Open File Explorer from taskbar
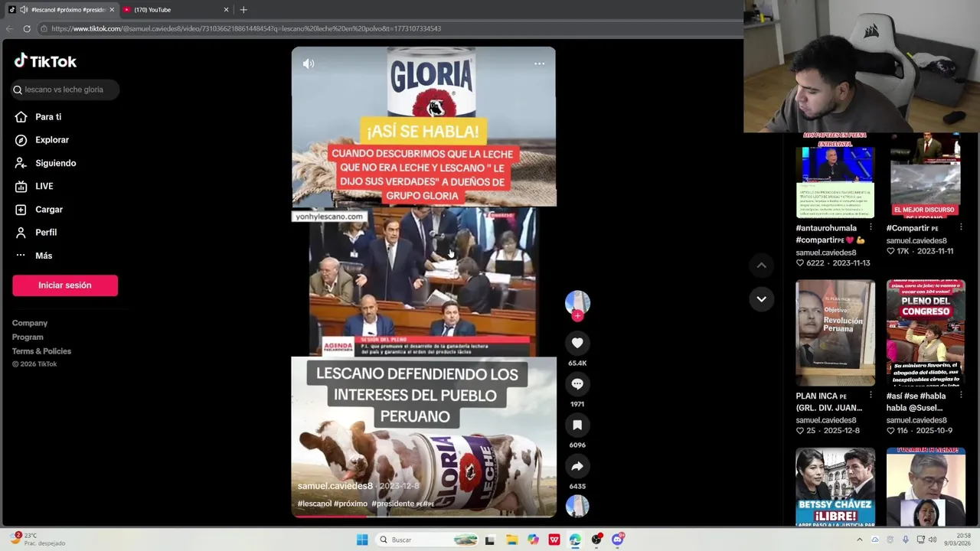The height and width of the screenshot is (551, 980). [511, 540]
